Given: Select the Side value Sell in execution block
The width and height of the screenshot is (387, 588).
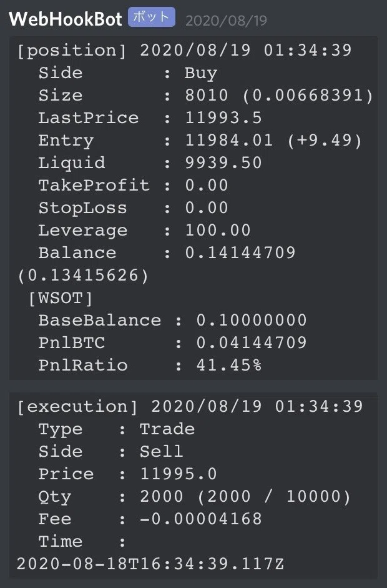Looking at the screenshot, I should tap(162, 452).
